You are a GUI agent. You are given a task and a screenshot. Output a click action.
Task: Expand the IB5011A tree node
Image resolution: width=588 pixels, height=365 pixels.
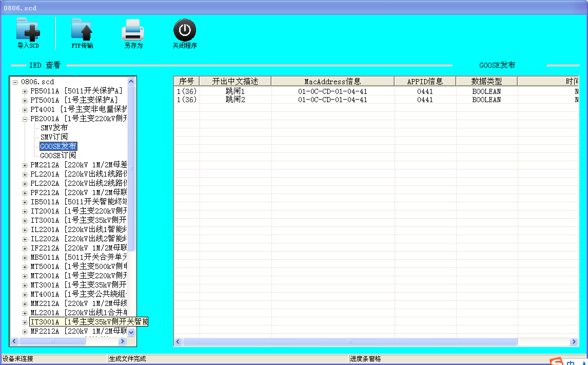click(x=25, y=202)
